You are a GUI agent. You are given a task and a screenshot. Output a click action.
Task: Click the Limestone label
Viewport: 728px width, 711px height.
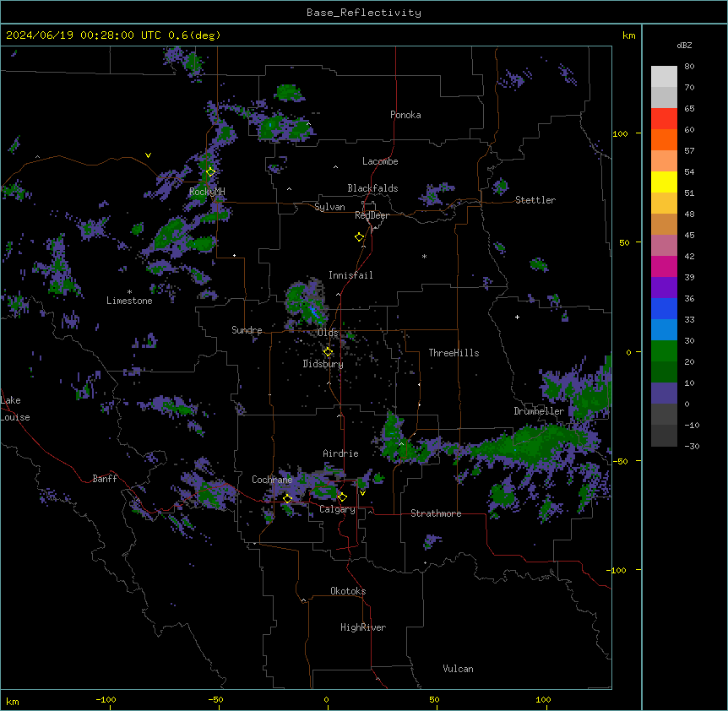click(129, 301)
